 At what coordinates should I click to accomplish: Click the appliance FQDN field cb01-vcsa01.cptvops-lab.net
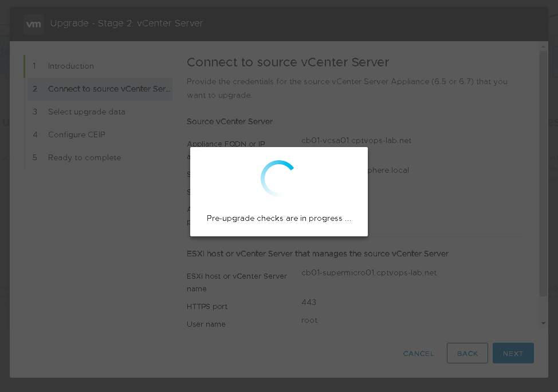tap(356, 141)
